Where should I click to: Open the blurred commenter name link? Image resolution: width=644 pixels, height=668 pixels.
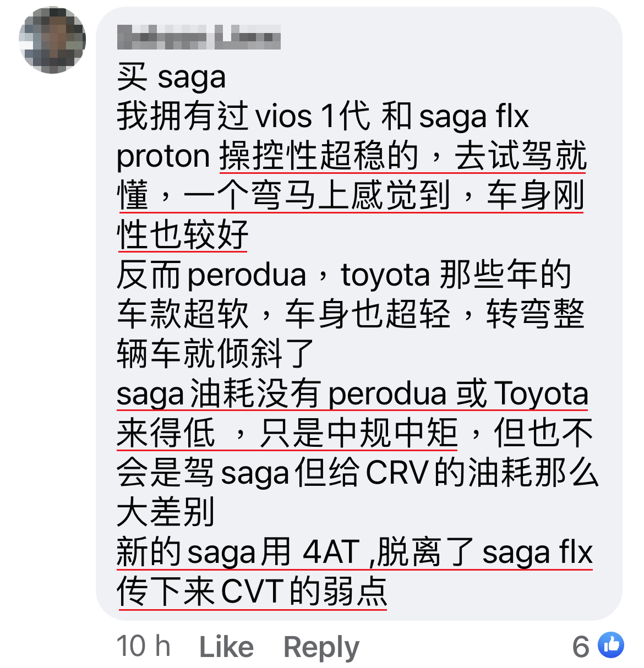199,37
